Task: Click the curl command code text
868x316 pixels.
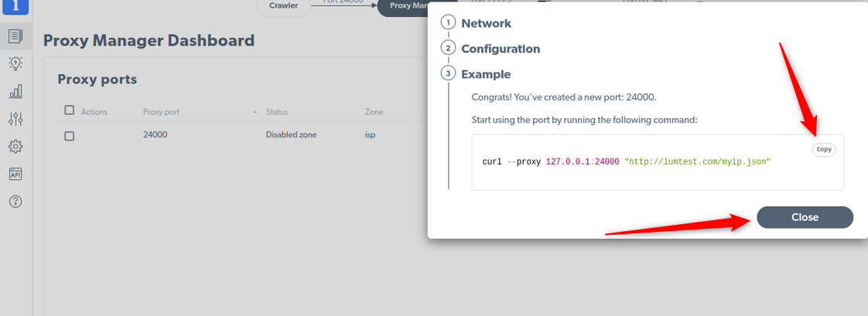Action: [x=626, y=161]
